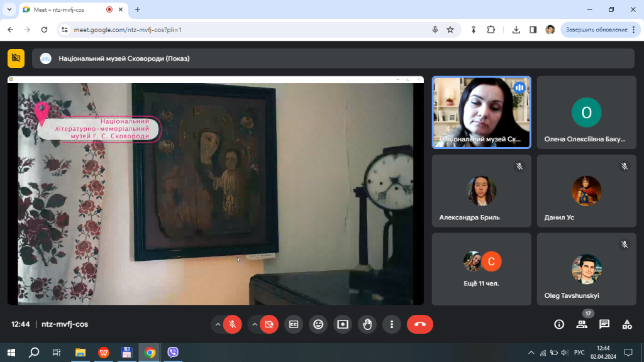The width and height of the screenshot is (644, 362).
Task: View site information icon in address bar
Action: click(x=65, y=30)
